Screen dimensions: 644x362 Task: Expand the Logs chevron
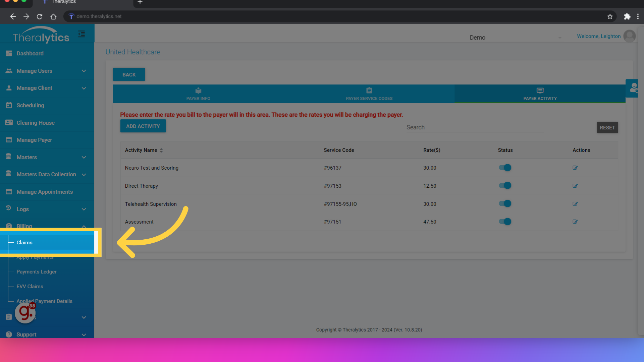point(84,209)
